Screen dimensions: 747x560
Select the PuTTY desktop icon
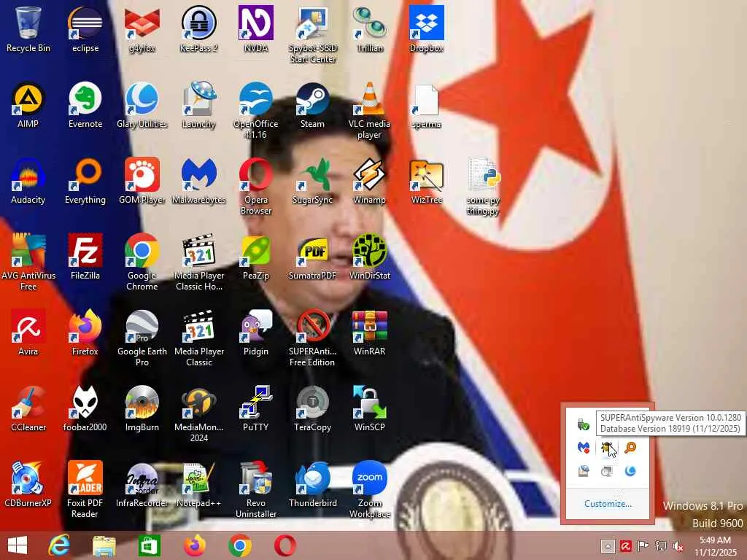(256, 408)
